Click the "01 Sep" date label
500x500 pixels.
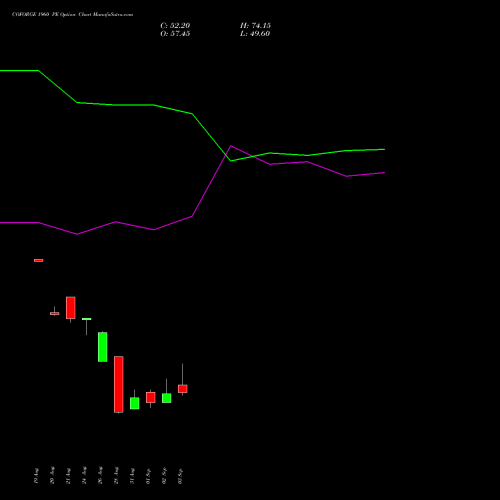click(148, 476)
